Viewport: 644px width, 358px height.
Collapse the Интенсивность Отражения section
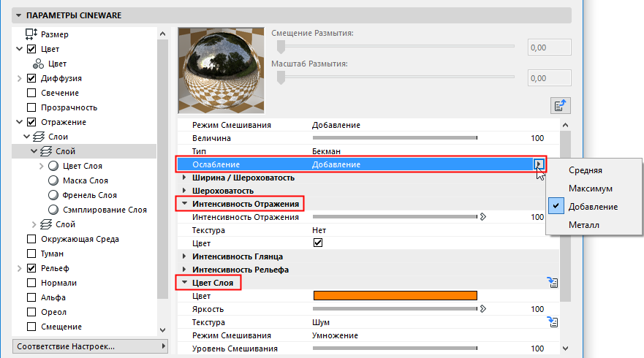pos(184,203)
